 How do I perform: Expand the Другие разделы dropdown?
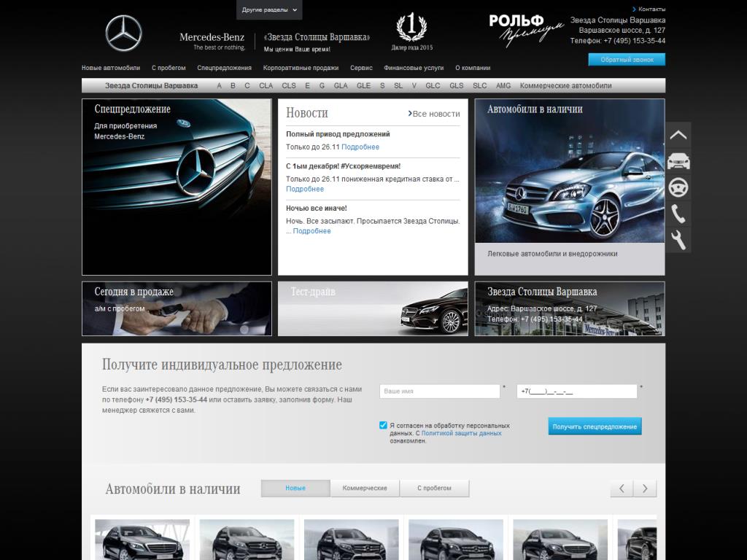[x=269, y=10]
